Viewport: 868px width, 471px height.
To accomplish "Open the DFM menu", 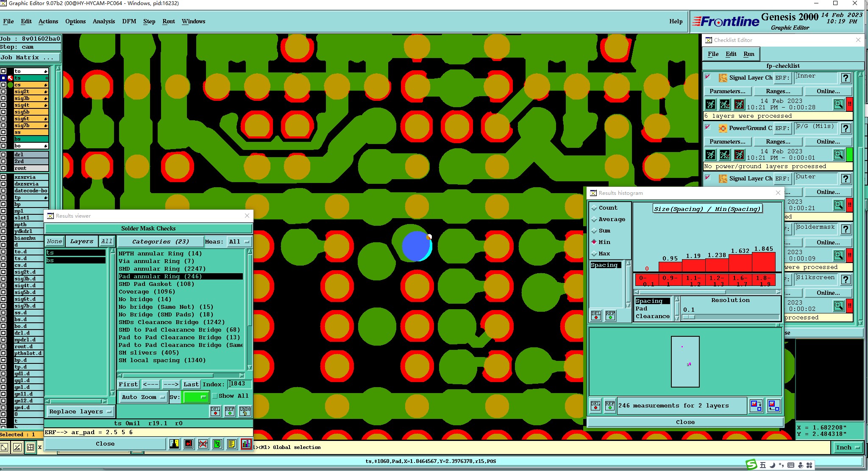I will [x=129, y=21].
